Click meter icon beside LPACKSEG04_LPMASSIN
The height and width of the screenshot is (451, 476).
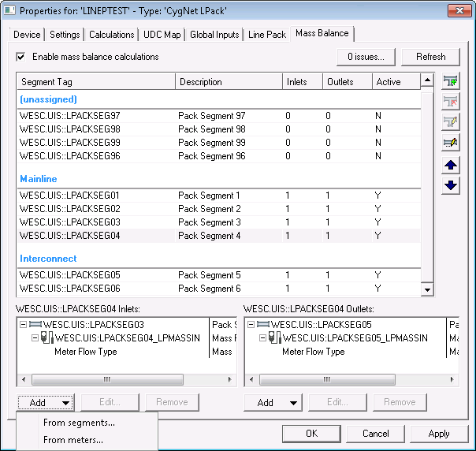[47, 337]
